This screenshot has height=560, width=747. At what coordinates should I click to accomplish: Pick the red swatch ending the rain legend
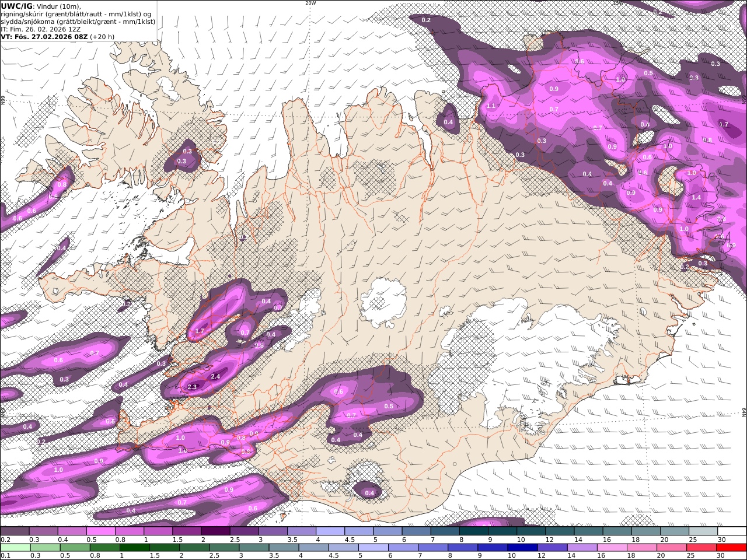pos(731,547)
